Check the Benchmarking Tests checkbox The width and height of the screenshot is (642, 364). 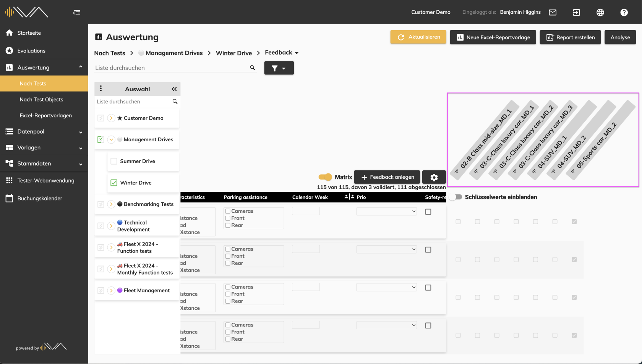click(x=101, y=204)
